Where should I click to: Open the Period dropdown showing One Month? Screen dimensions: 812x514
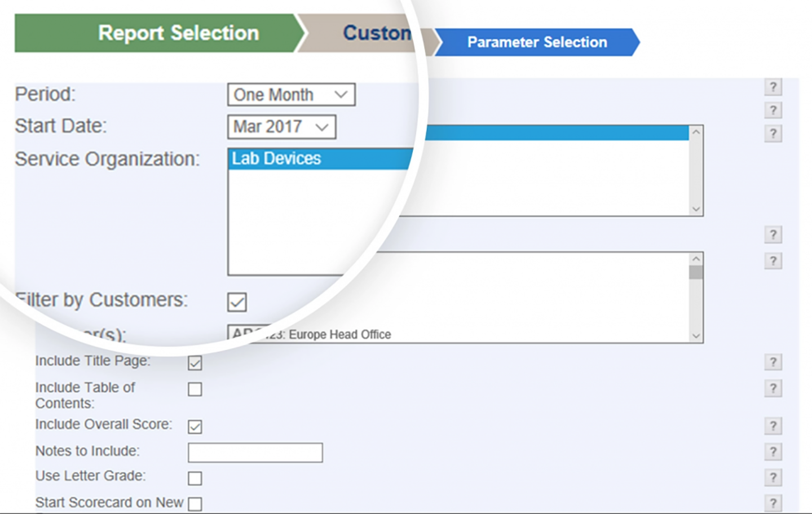[291, 95]
